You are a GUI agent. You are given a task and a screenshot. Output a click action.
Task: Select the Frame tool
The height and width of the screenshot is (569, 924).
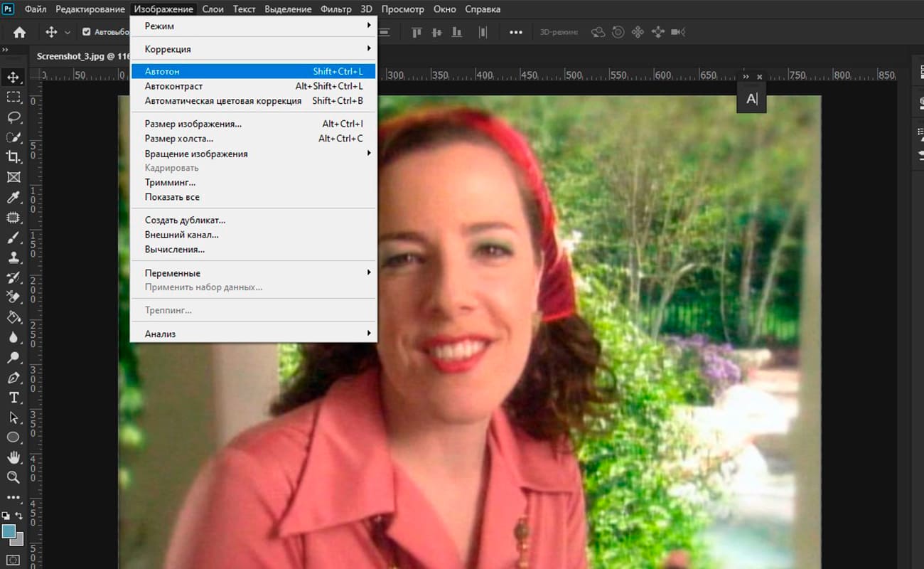[x=14, y=177]
